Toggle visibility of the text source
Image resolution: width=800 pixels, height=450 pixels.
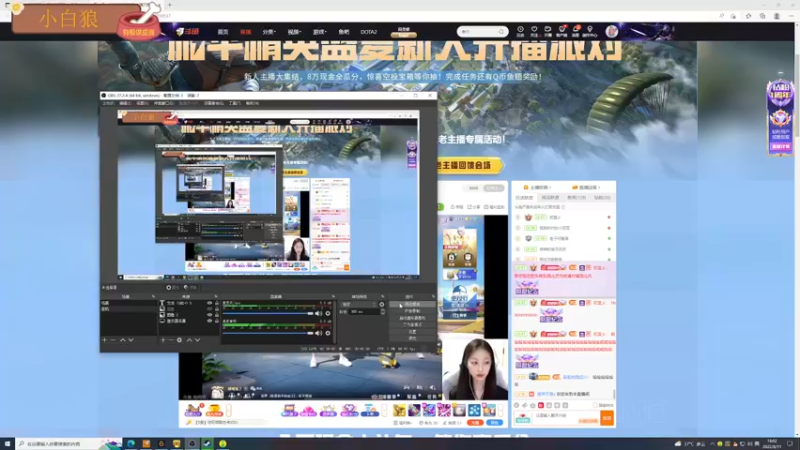pyautogui.click(x=209, y=303)
